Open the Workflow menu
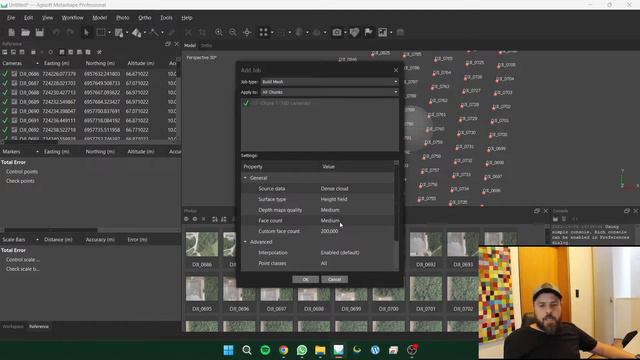The height and width of the screenshot is (360, 640). click(72, 18)
